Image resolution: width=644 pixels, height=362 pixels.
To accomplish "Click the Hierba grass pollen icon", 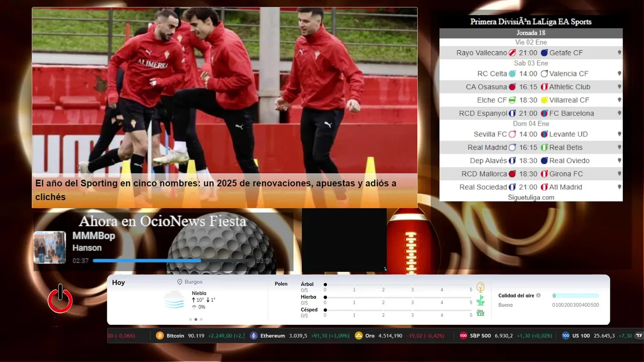I will 480,300.
